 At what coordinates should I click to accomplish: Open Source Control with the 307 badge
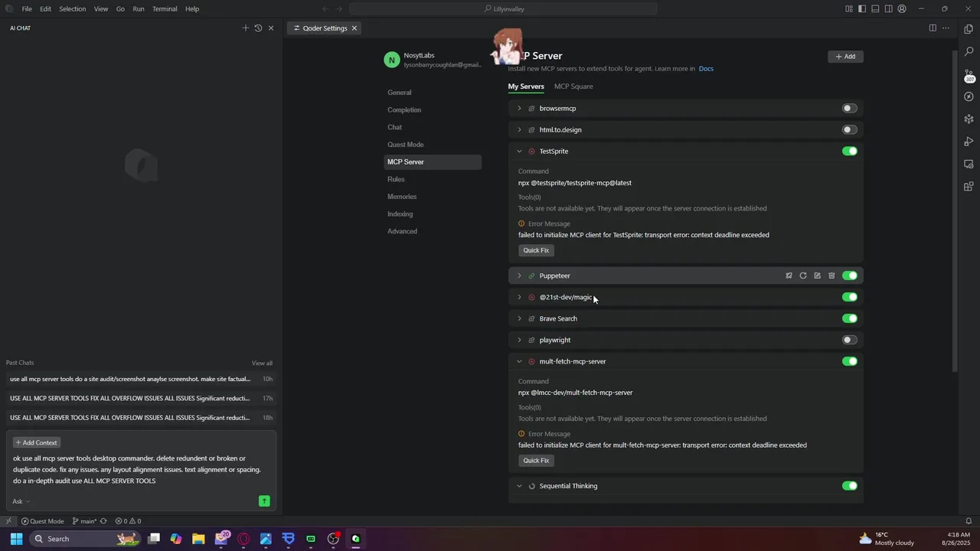coord(969,75)
